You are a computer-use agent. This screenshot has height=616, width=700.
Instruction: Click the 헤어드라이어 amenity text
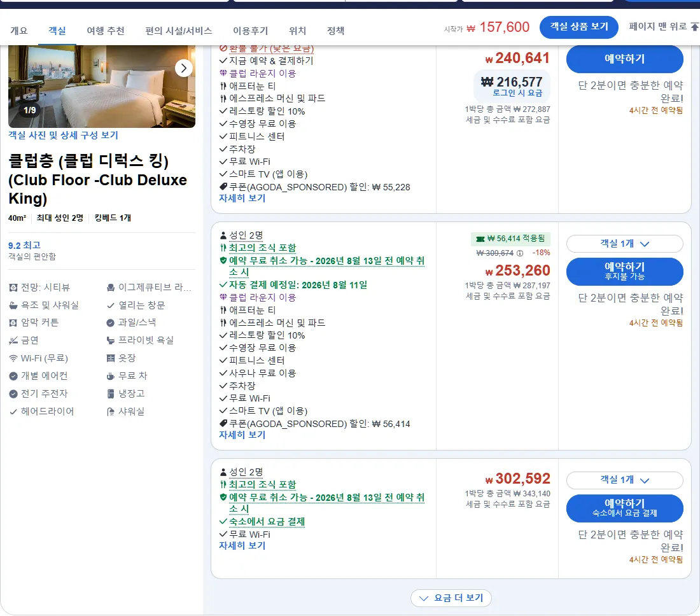47,412
